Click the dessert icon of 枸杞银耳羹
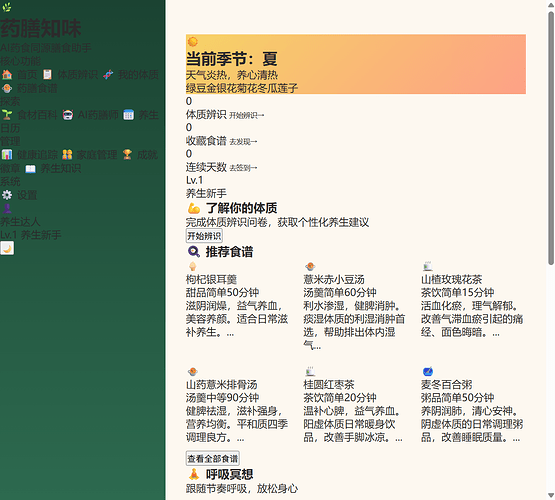Image resolution: width=555 pixels, height=500 pixels. coord(193,266)
